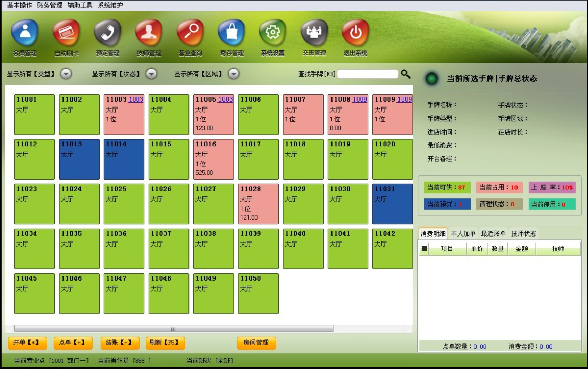Screen dimensions: 588x369
Task: Click the 1003 link on card 11003
Action: (x=136, y=100)
